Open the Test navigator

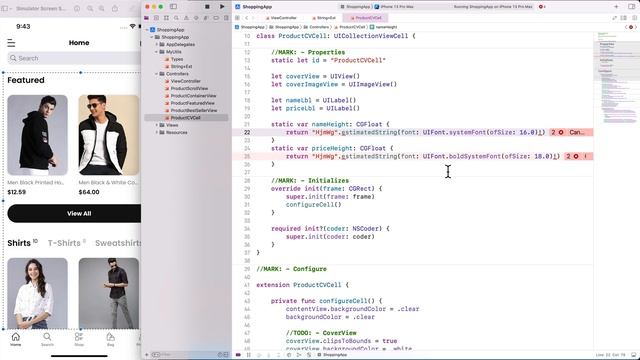196,18
